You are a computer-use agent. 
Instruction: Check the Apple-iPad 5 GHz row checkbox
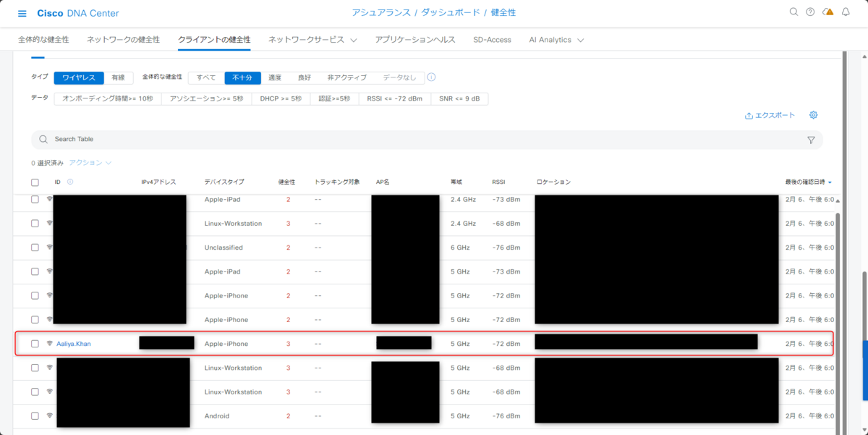point(35,271)
